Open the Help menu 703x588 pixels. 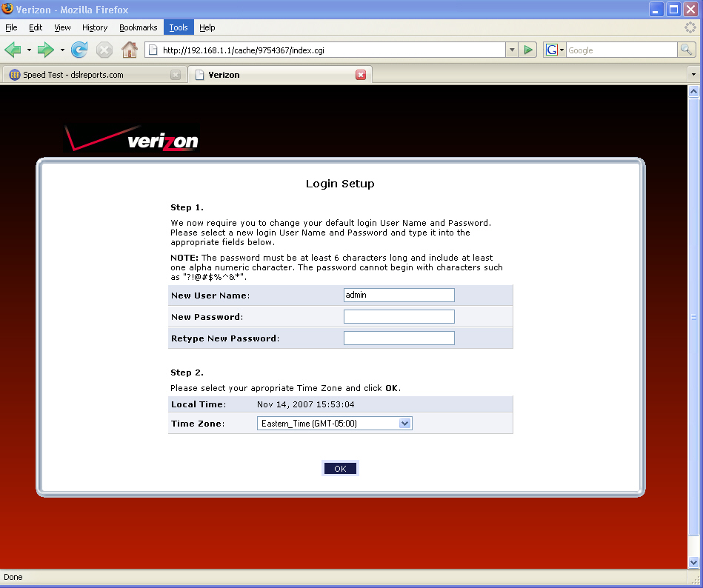pyautogui.click(x=207, y=27)
